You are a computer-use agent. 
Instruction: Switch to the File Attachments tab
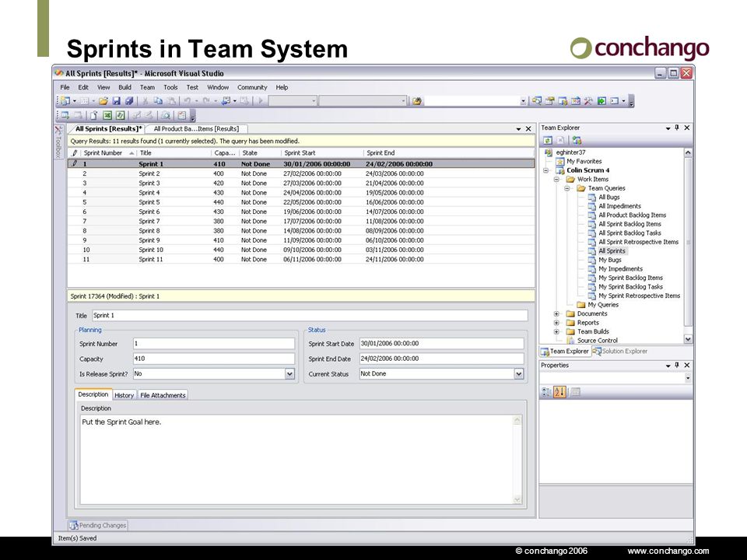[163, 395]
